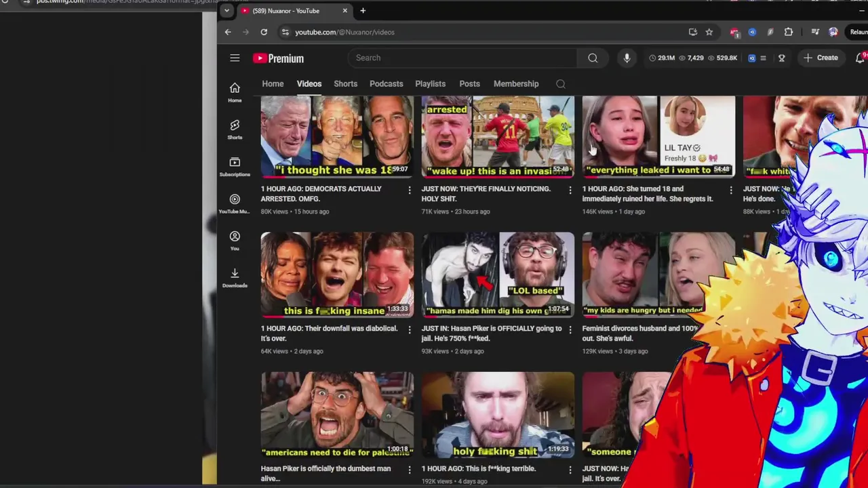Click the vidIQ trophy icon

pyautogui.click(x=781, y=58)
